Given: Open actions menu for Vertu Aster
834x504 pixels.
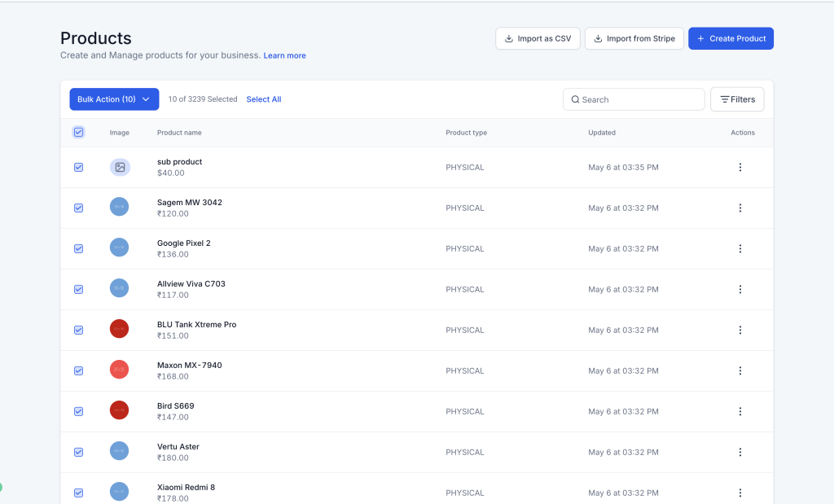Looking at the screenshot, I should coord(740,452).
